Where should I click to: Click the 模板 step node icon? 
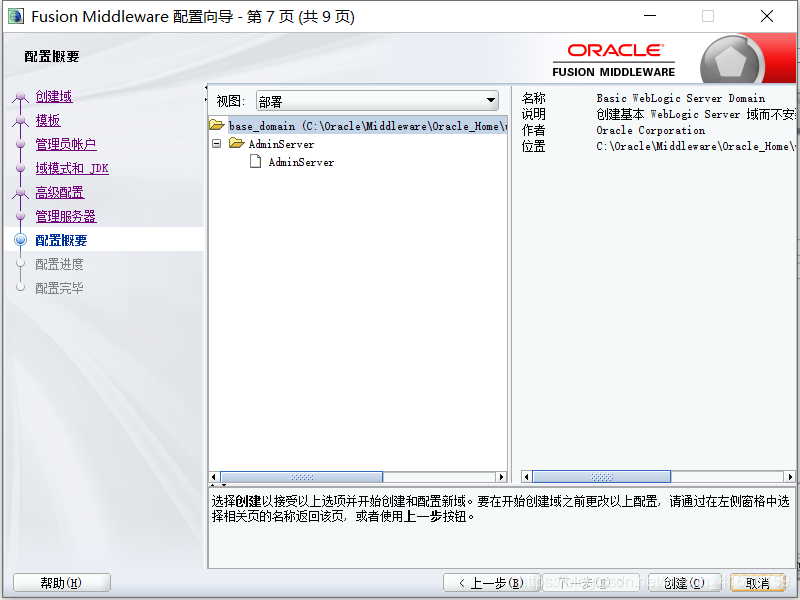tap(20, 120)
